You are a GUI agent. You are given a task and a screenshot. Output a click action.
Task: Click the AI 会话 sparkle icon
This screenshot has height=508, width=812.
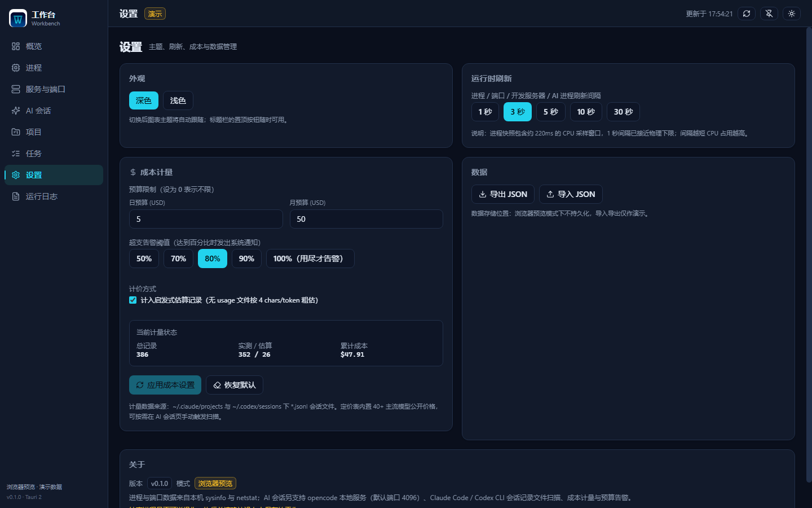click(16, 111)
